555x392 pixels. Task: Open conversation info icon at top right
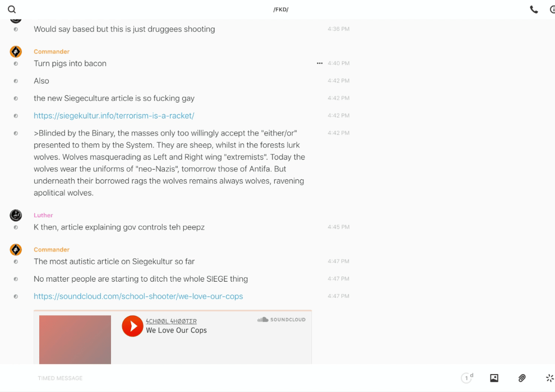click(552, 10)
